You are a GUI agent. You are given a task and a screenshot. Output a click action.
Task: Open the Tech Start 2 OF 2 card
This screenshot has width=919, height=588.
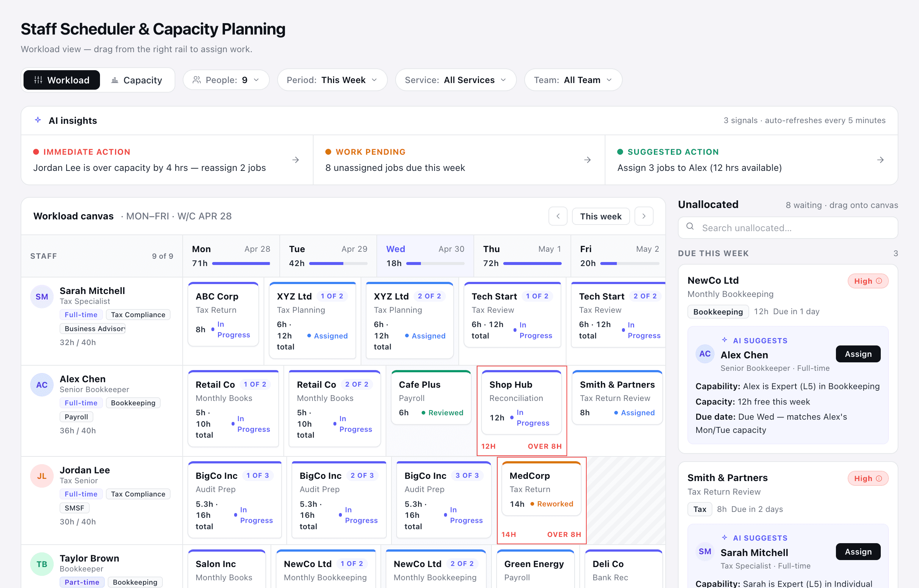[618, 315]
